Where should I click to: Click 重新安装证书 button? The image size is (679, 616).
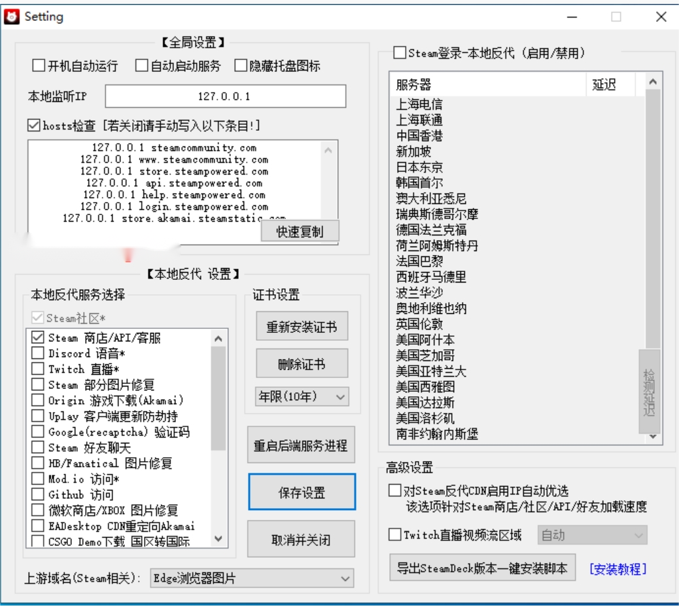point(302,327)
